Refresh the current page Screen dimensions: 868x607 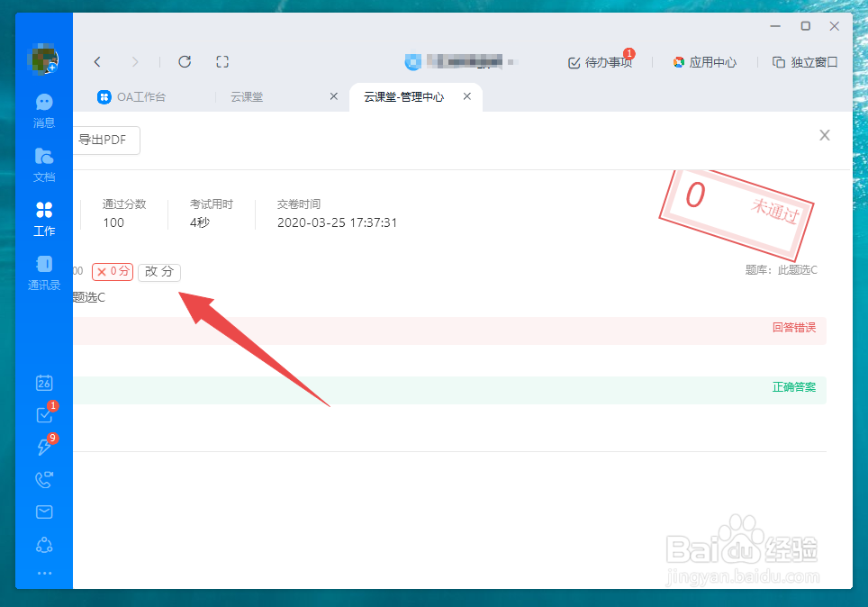[185, 61]
